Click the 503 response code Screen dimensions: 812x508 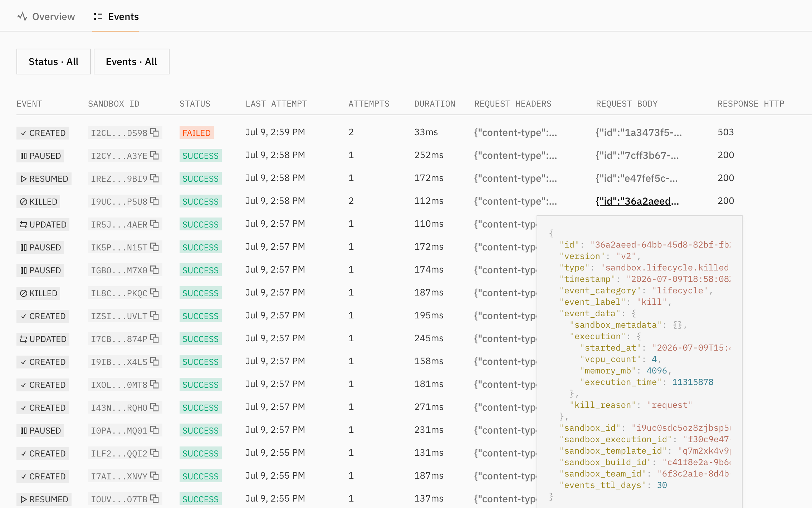[726, 132]
